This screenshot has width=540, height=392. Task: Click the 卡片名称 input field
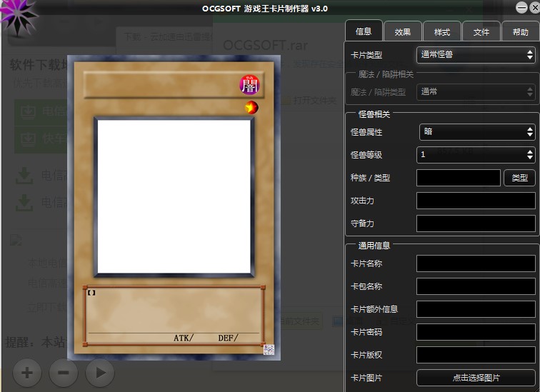[476, 263]
